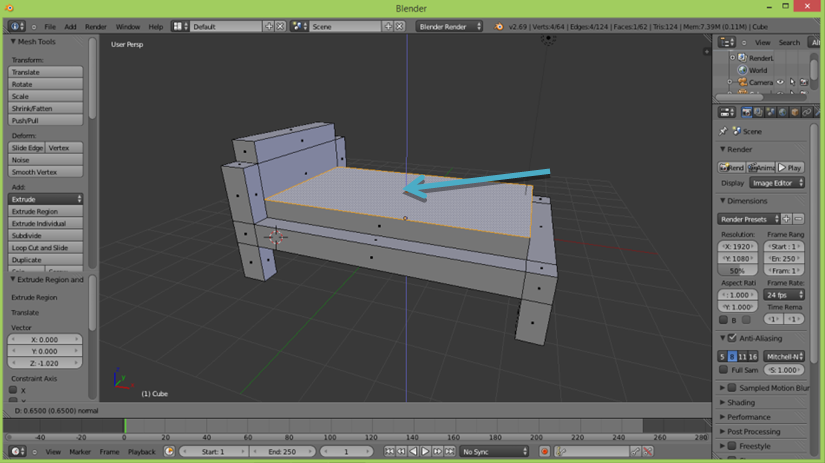
Task: Click the Loop Cut and Slide button
Action: click(x=45, y=248)
